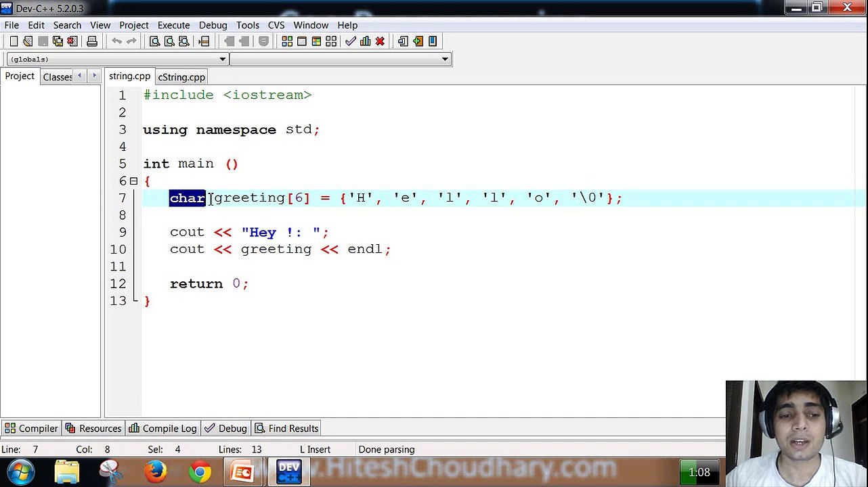The image size is (868, 487).
Task: Open the Execute menu
Action: pyautogui.click(x=173, y=25)
